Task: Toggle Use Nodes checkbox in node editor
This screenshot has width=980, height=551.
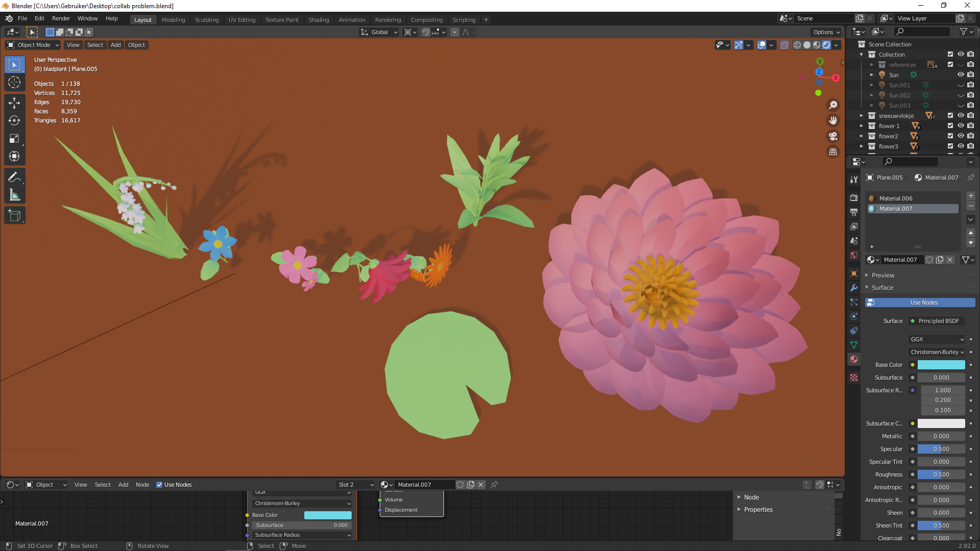Action: click(159, 485)
